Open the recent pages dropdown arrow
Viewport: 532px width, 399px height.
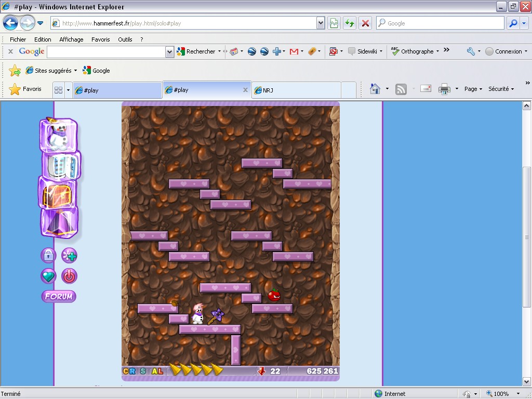click(40, 23)
